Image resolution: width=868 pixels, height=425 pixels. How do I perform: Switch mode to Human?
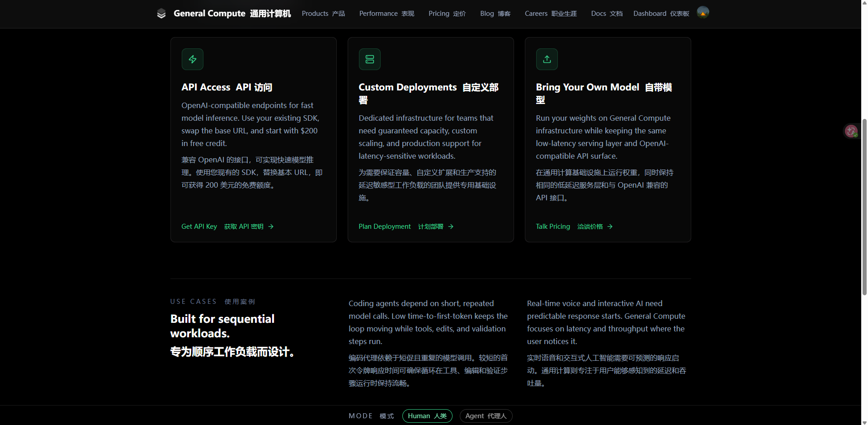427,416
